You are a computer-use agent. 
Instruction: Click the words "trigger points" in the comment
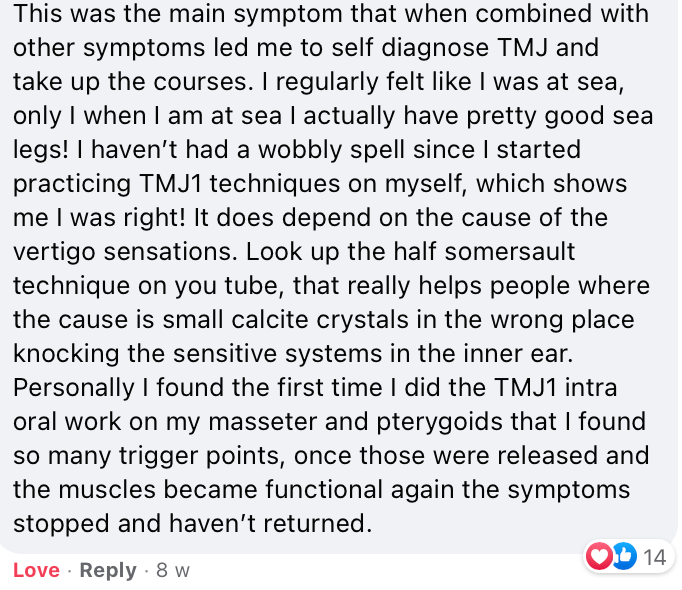(x=198, y=456)
